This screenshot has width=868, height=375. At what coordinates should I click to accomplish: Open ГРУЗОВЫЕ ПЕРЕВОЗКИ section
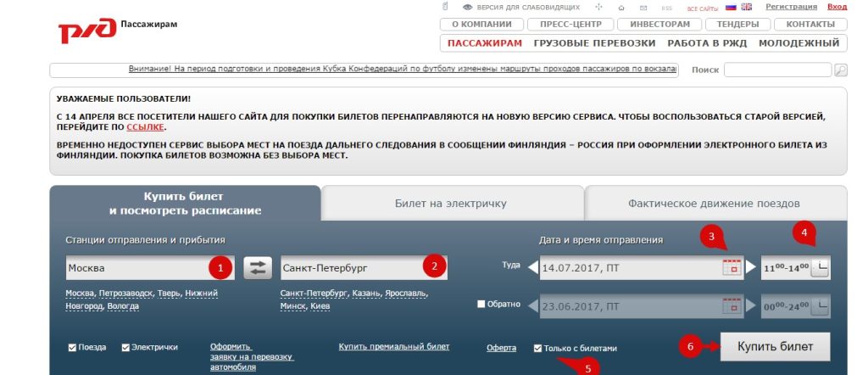(x=594, y=43)
